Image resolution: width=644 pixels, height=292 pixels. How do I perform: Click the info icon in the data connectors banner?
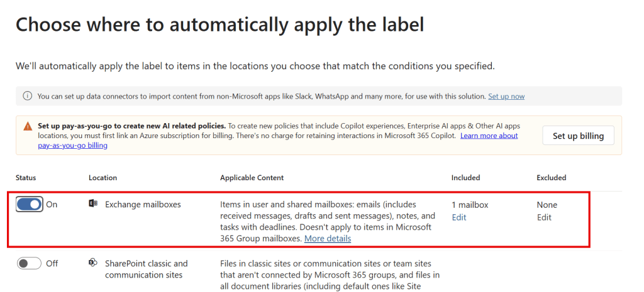(28, 96)
